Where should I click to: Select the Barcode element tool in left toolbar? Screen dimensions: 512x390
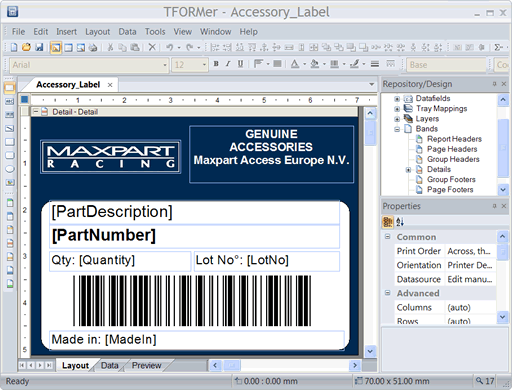(x=10, y=115)
